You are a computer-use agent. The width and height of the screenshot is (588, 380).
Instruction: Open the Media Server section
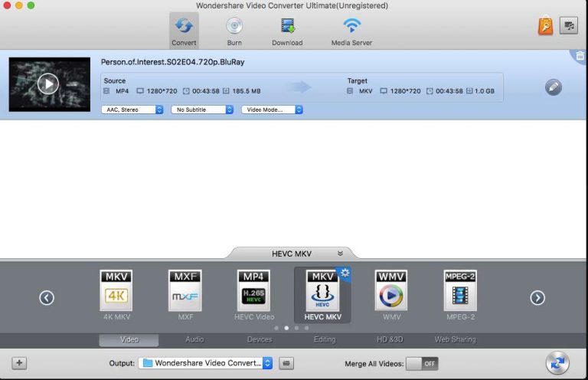pos(351,31)
